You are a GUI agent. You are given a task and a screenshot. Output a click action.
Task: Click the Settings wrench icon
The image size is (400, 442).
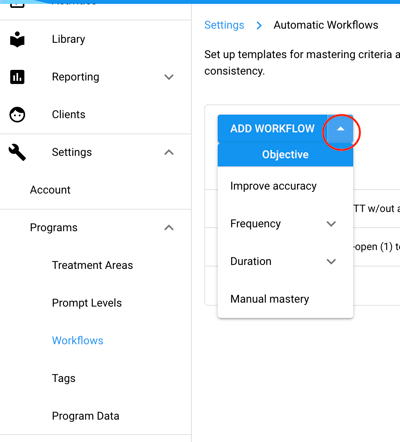tap(17, 152)
